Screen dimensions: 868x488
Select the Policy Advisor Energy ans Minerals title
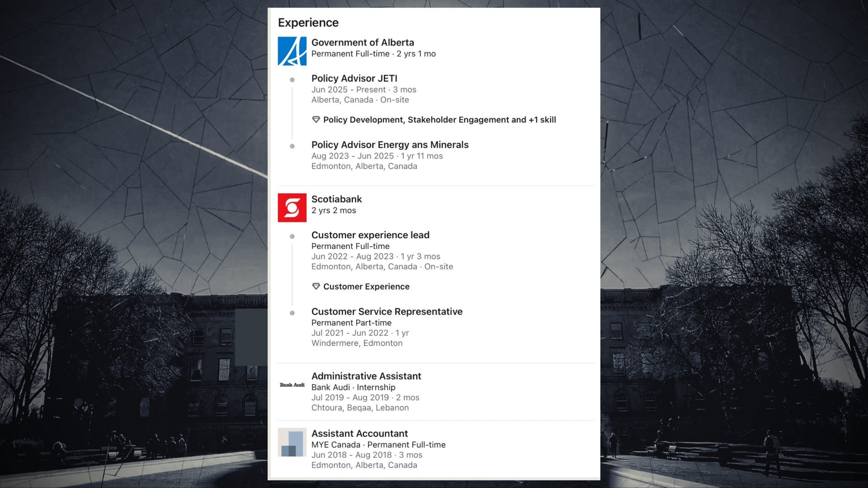click(390, 145)
